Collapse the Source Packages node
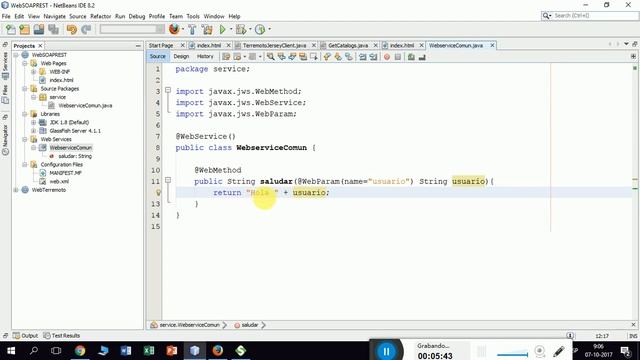This screenshot has height=360, width=640. 25,89
